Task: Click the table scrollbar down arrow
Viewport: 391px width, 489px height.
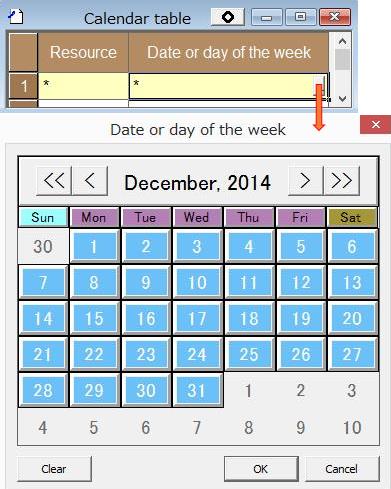Action: click(342, 98)
